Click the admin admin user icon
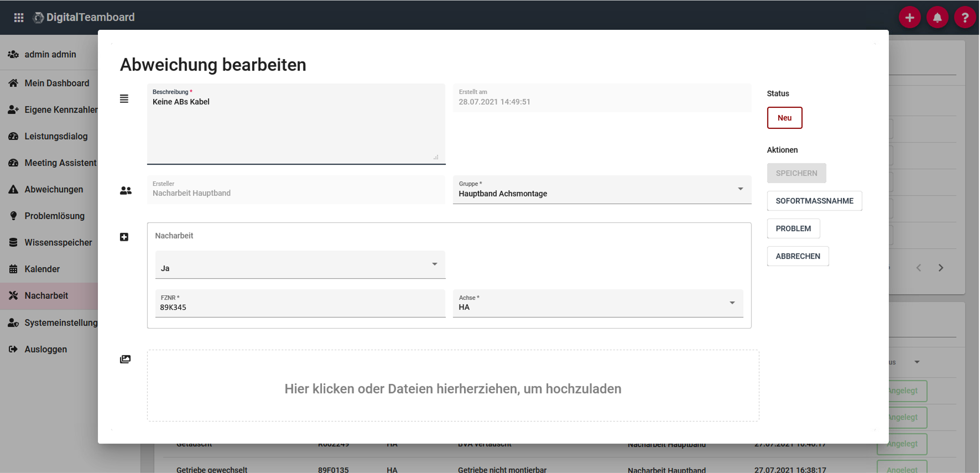The width and height of the screenshot is (980, 473). click(13, 54)
